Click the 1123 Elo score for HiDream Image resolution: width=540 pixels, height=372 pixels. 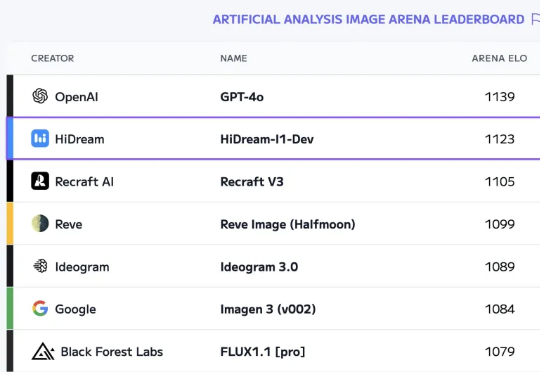point(500,139)
